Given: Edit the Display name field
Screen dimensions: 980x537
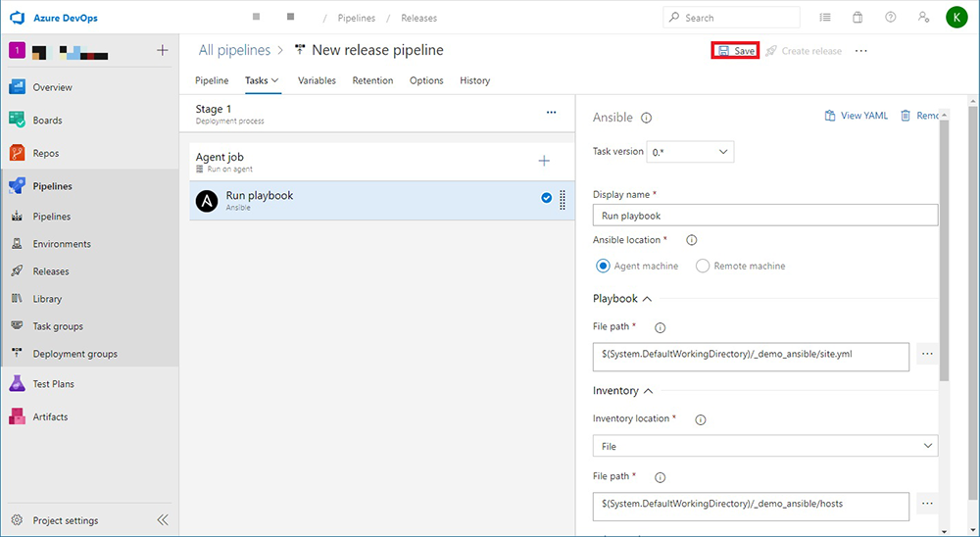Looking at the screenshot, I should (x=765, y=215).
